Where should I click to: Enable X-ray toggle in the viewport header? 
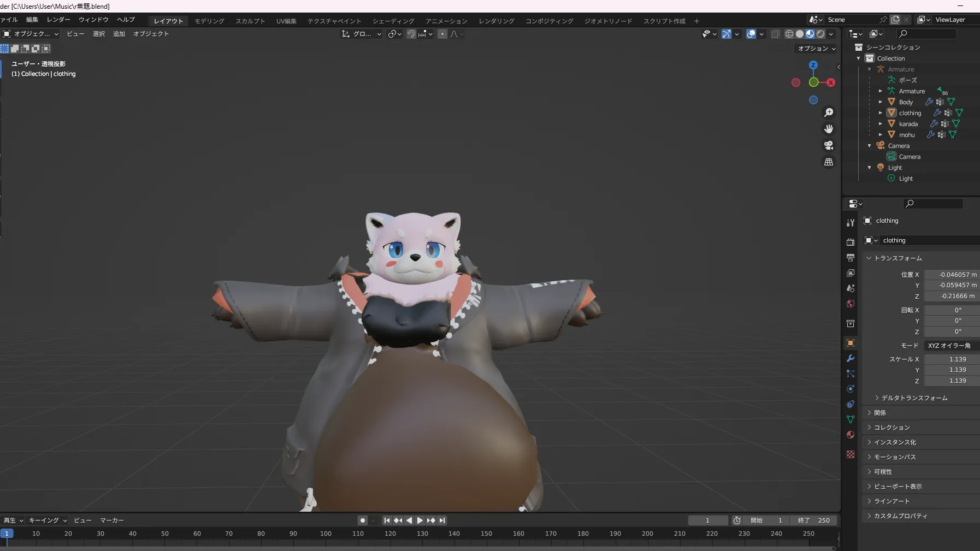[775, 34]
